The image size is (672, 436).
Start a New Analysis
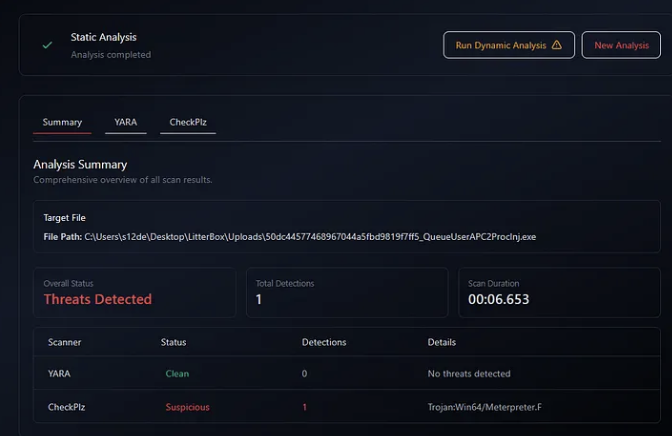(x=621, y=45)
